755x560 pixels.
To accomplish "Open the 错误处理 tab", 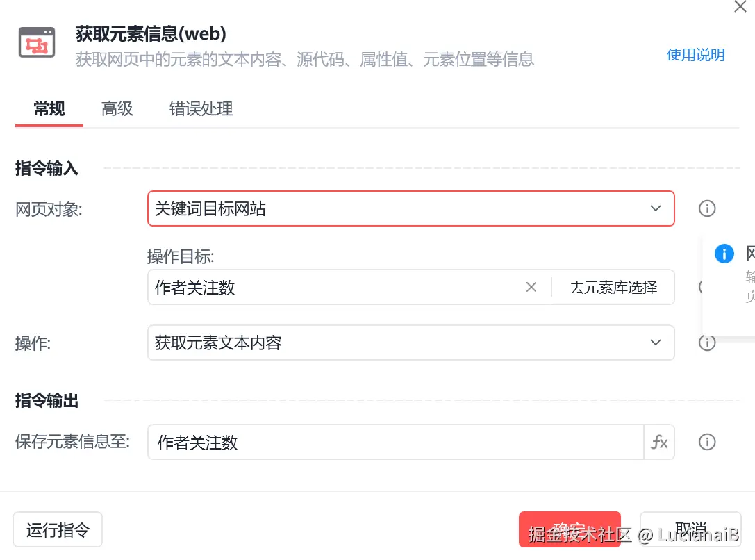I will [201, 109].
